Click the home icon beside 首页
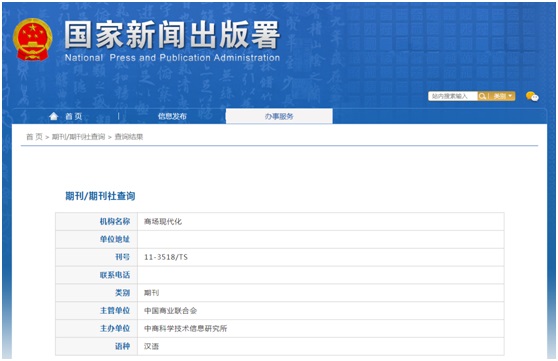This screenshot has width=558, height=361. tap(54, 116)
